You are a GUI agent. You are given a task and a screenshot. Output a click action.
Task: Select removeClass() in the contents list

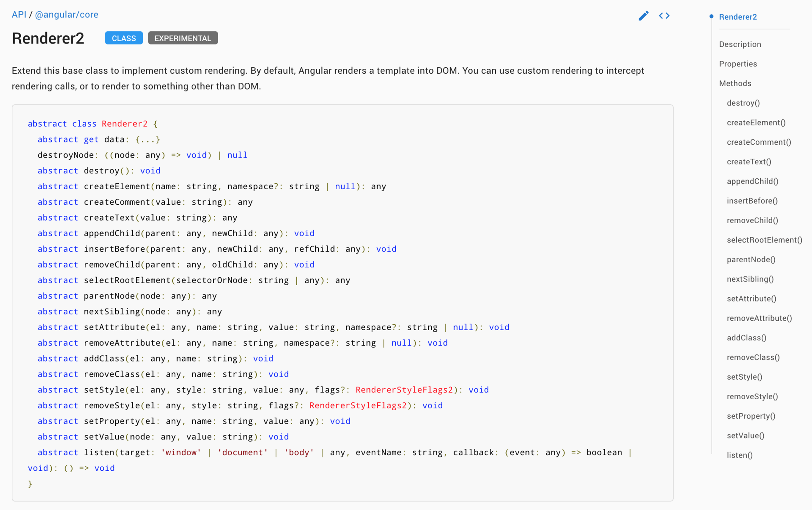(753, 357)
